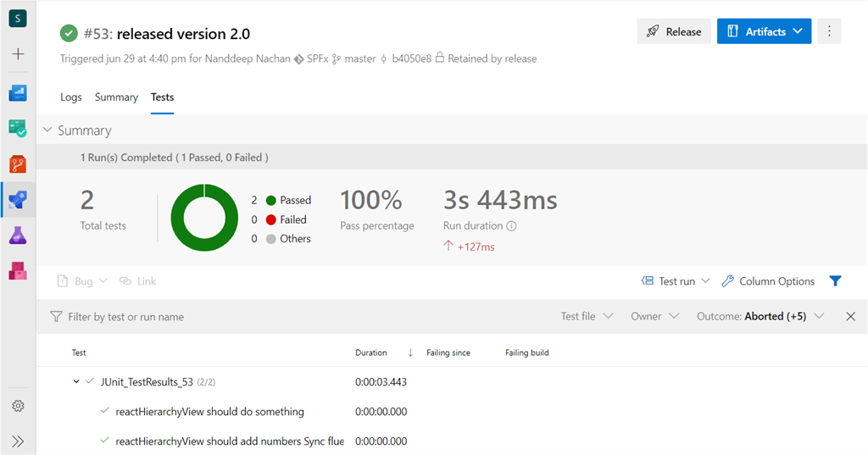This screenshot has width=868, height=455.
Task: Open Pipelines icon in the sidebar
Action: 18,200
